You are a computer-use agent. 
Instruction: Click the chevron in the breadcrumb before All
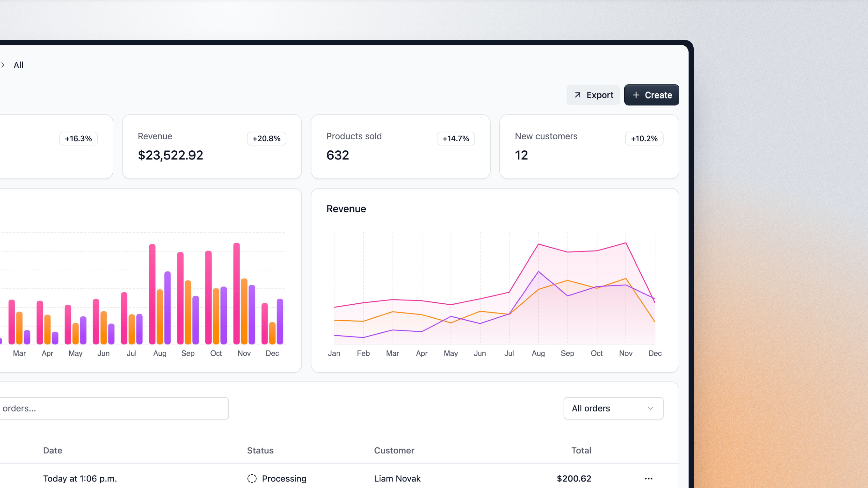click(x=3, y=65)
